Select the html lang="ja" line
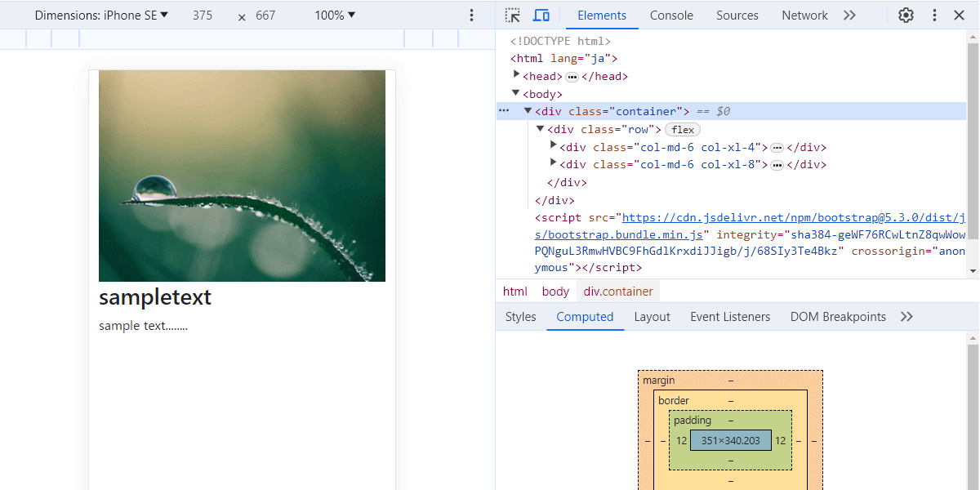Image resolution: width=980 pixels, height=490 pixels. (x=563, y=59)
